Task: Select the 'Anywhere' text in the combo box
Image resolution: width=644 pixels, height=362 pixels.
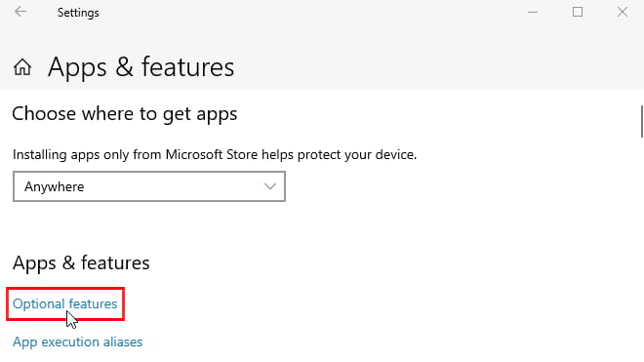Action: pos(55,186)
